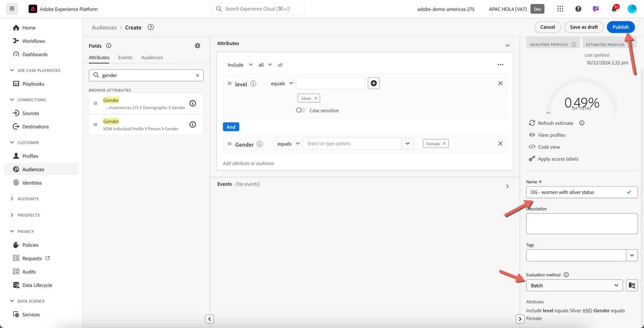644x328 pixels.
Task: Open the Gender equals operator dropdown
Action: (288, 144)
